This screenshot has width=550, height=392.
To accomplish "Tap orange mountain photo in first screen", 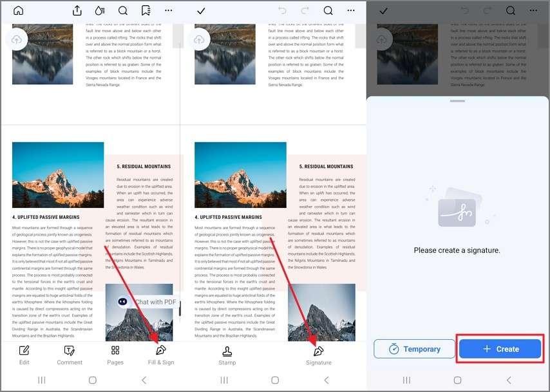I will (x=58, y=175).
